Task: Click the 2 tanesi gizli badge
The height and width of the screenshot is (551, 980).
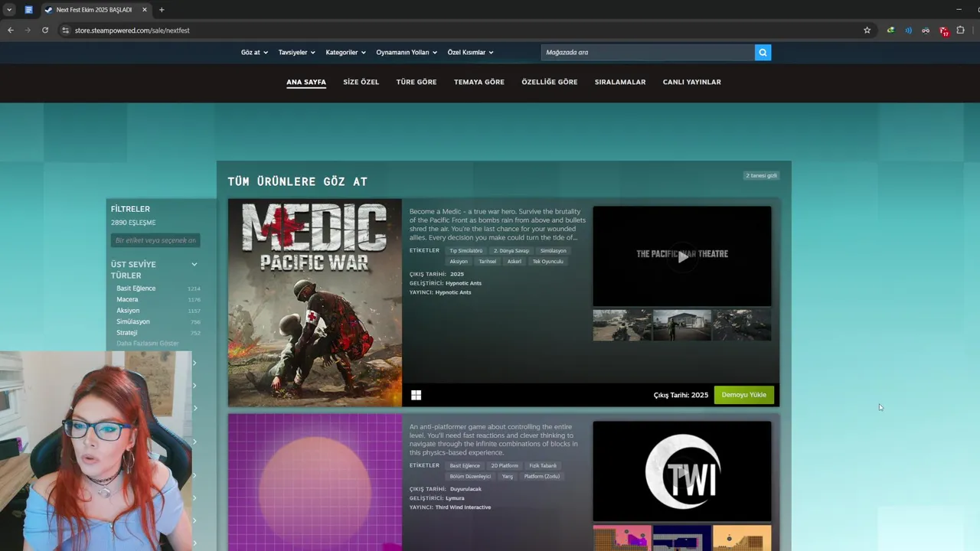Action: click(x=762, y=175)
